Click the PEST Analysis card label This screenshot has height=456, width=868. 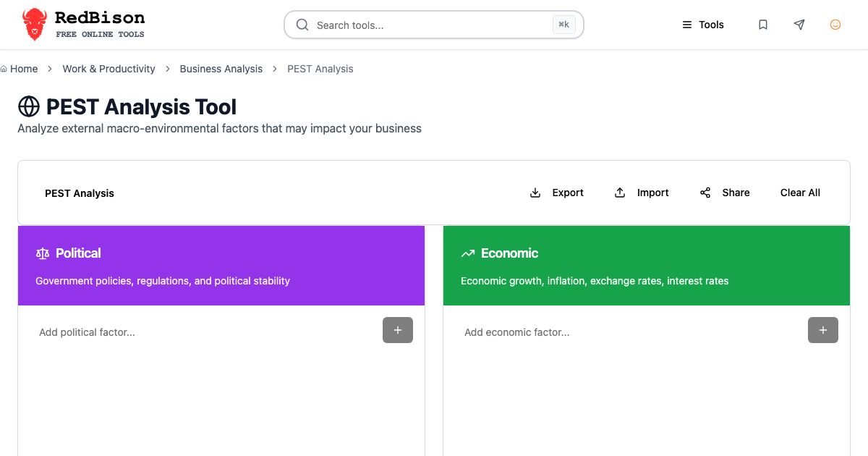pyautogui.click(x=80, y=193)
